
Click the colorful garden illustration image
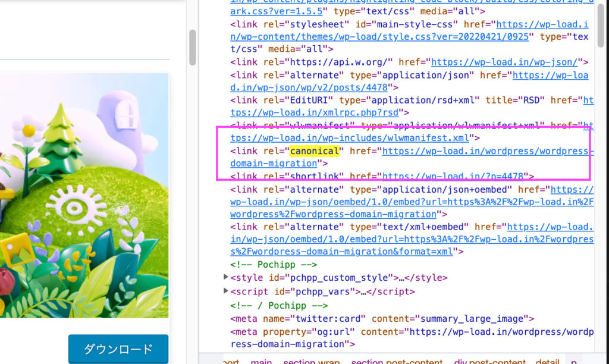84,195
